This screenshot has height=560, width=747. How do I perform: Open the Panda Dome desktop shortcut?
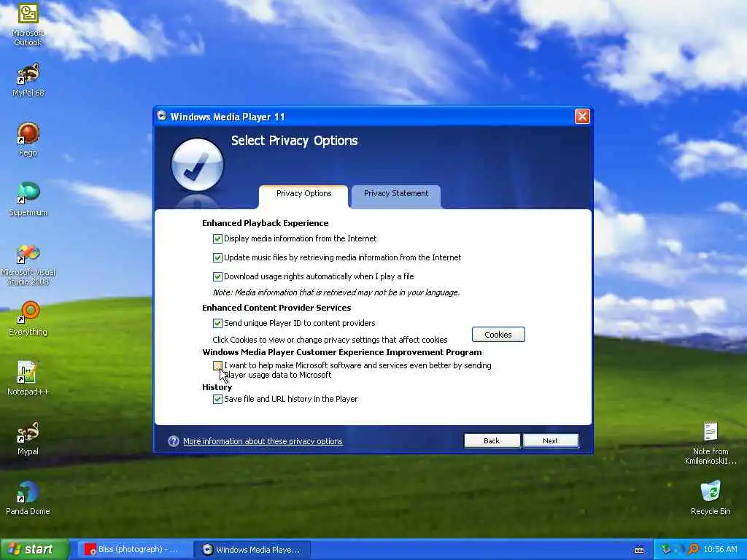(28, 498)
